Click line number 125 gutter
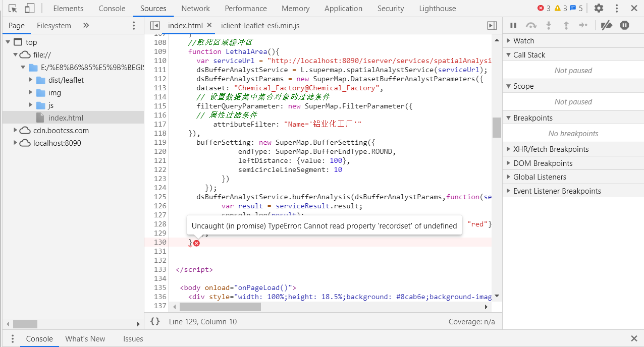Screen dimensions: 644x347 tap(160, 197)
